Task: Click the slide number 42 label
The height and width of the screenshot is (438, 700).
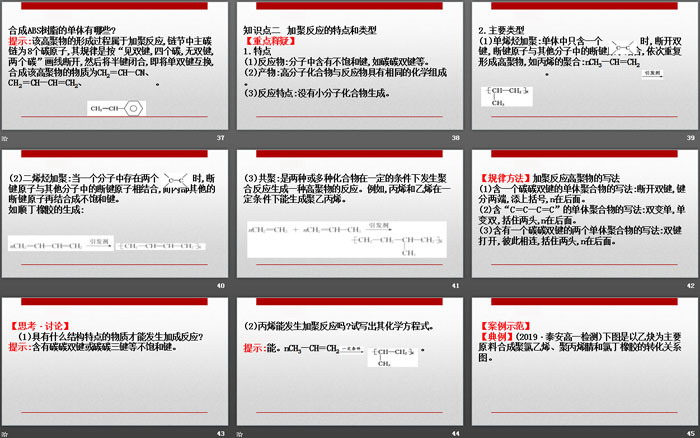Action: (689, 285)
